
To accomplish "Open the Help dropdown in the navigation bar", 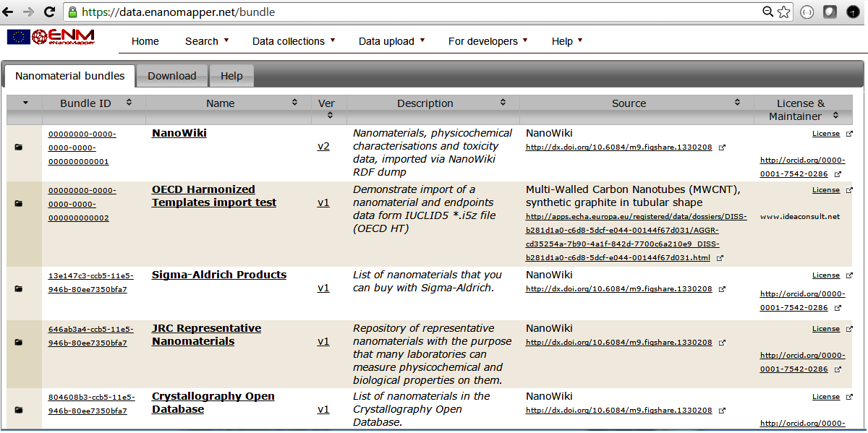I will pos(567,41).
